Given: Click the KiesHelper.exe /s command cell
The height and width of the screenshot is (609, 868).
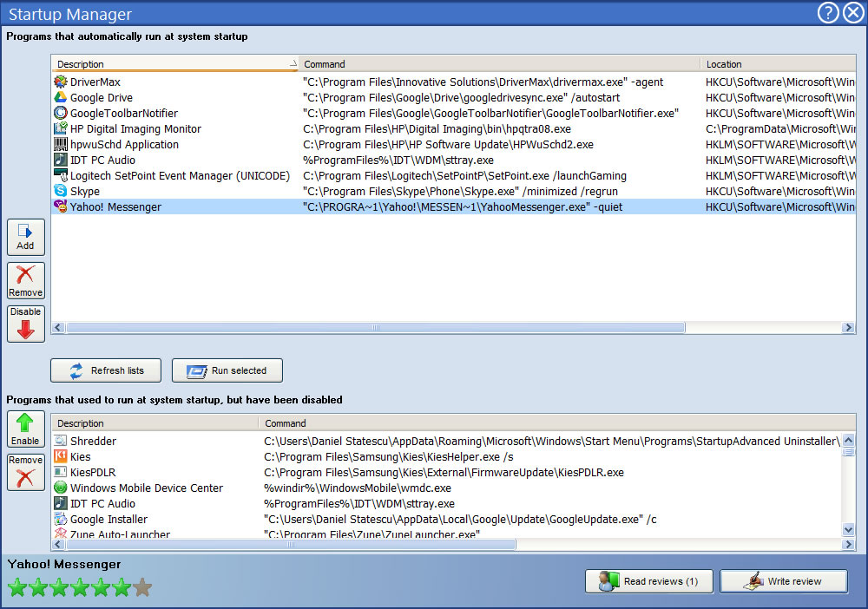Looking at the screenshot, I should point(389,457).
